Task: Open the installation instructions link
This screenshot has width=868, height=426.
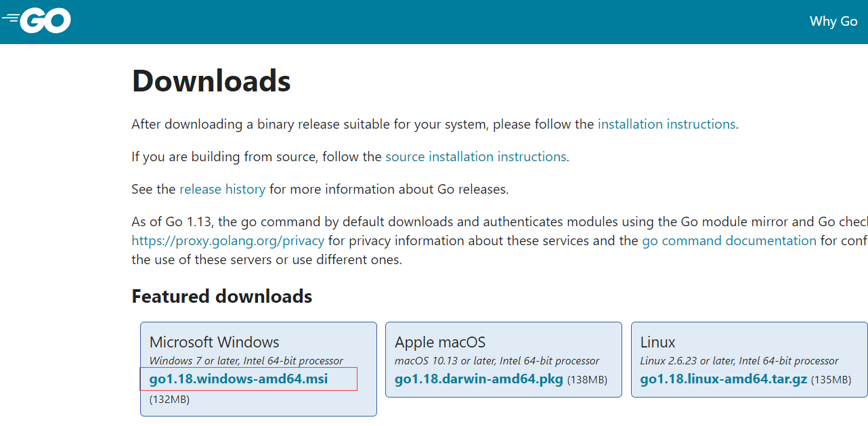Action: click(x=666, y=124)
